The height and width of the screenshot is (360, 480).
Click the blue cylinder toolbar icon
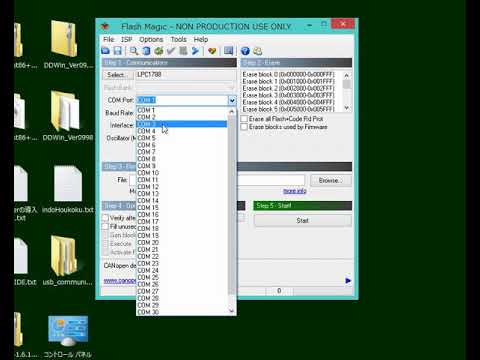pyautogui.click(x=146, y=51)
